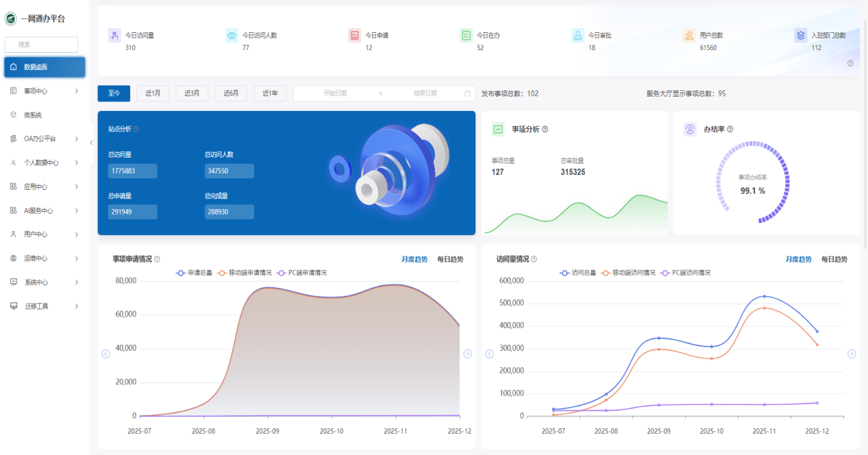Click right arrow on 事项申请情况 chart

click(467, 354)
